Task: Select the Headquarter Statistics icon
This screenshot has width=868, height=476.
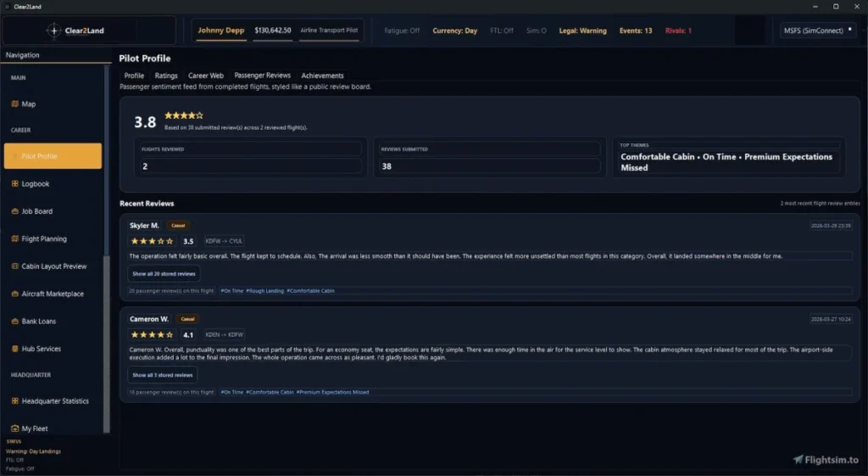Action: coord(15,401)
